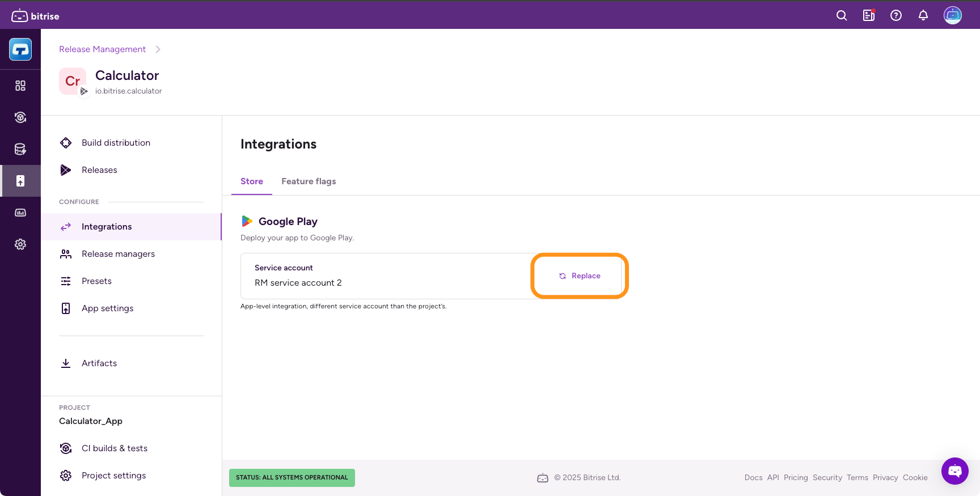
Task: Click the All Systems Operational status badge
Action: (x=292, y=478)
